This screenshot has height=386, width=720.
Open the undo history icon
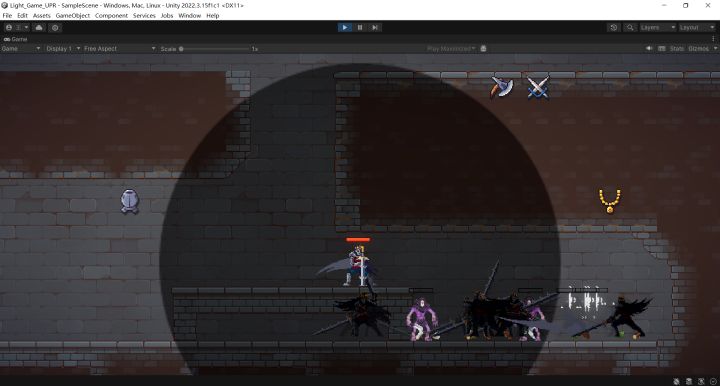tap(613, 28)
